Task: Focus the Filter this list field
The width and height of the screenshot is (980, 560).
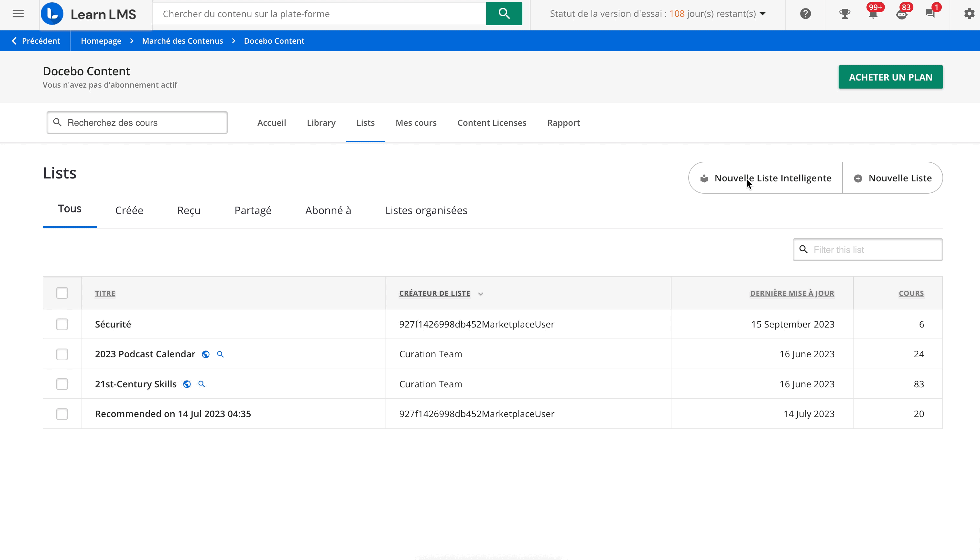Action: point(873,250)
